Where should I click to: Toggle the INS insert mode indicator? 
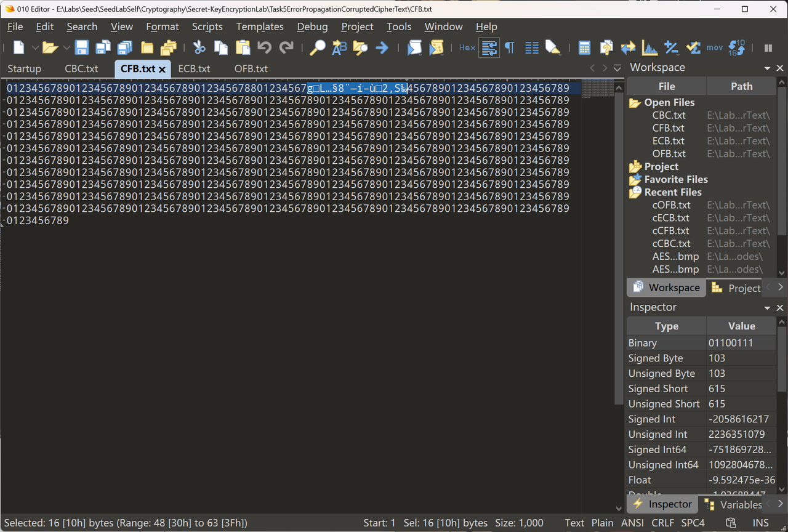pos(760,523)
